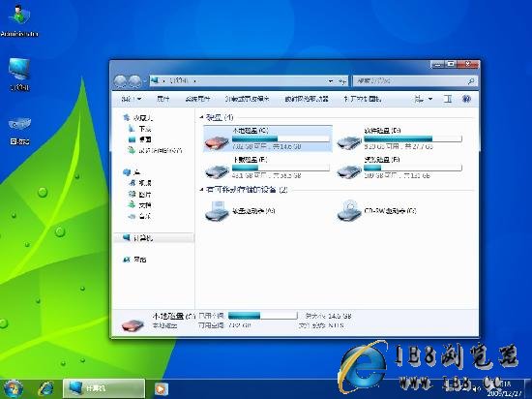Click Uninstall or change a program
This screenshot has height=399, width=532.
tap(248, 99)
